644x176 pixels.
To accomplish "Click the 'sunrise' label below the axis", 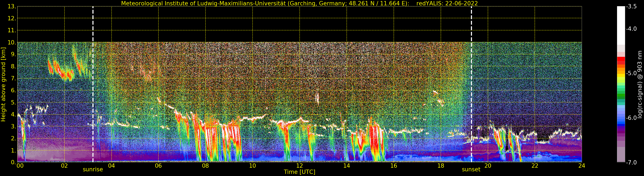I will 93,170.
